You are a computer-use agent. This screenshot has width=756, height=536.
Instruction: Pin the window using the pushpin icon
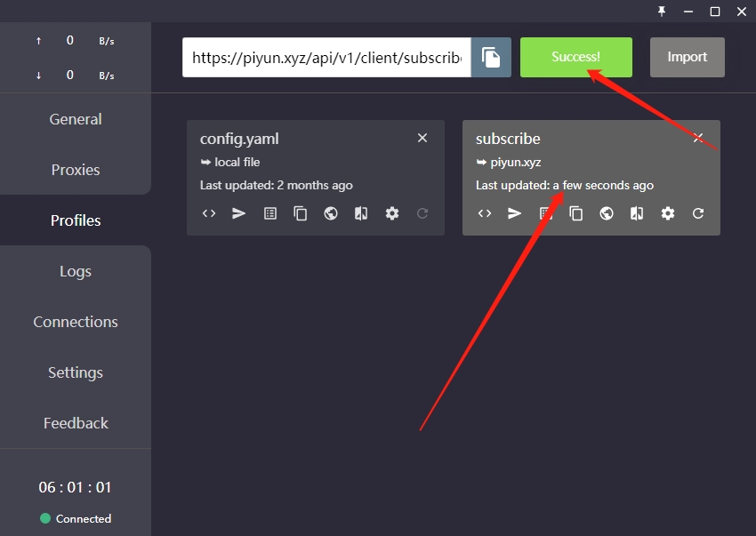[x=662, y=11]
